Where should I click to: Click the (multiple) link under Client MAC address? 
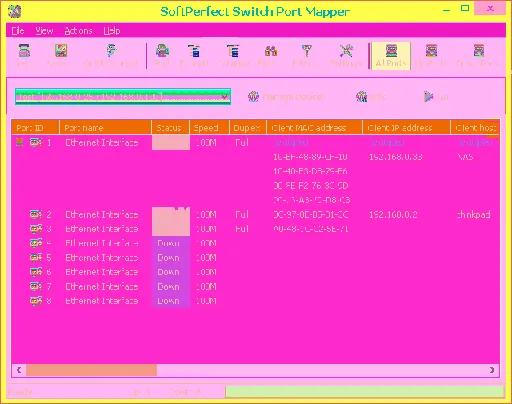tap(291, 142)
